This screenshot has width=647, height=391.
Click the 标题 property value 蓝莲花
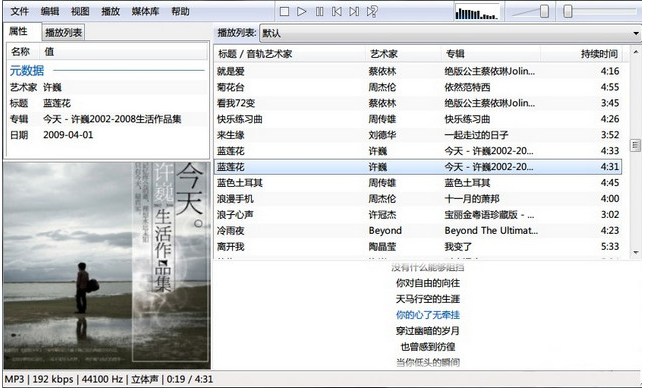57,103
